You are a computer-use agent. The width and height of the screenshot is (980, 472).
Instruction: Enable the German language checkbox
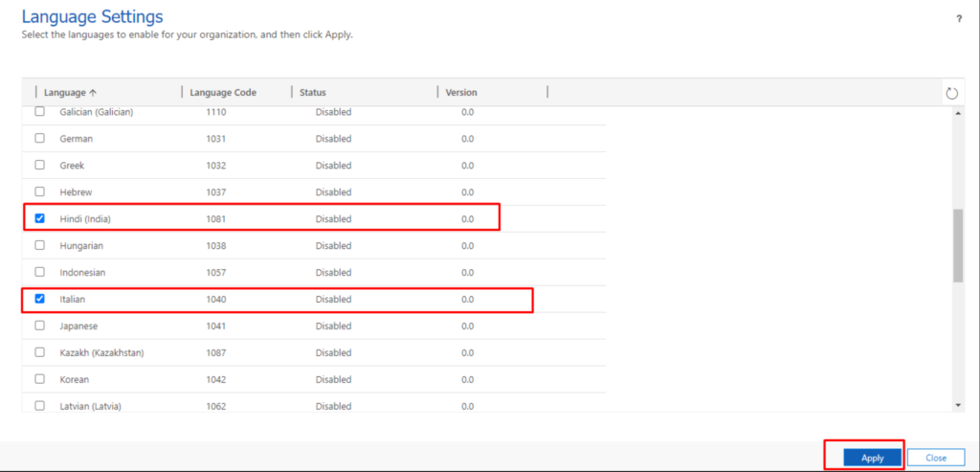[39, 138]
